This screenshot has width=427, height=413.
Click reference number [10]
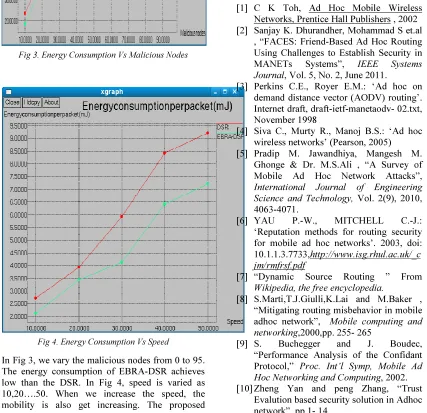[244, 389]
